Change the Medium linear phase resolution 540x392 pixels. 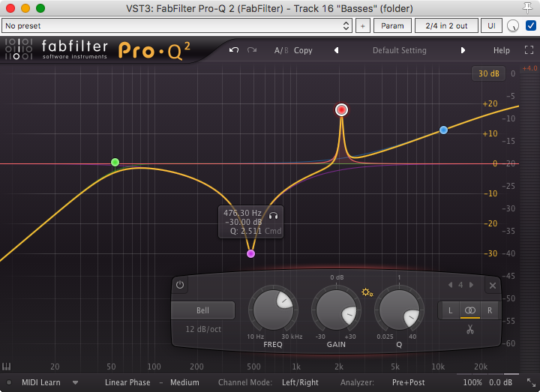point(184,382)
